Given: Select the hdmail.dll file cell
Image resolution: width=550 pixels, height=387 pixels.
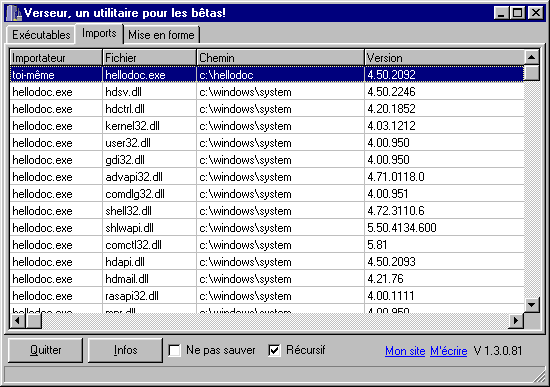Looking at the screenshot, I should coord(149,279).
